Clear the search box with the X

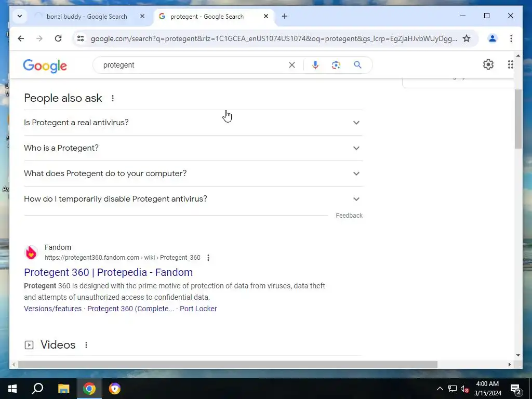point(292,65)
